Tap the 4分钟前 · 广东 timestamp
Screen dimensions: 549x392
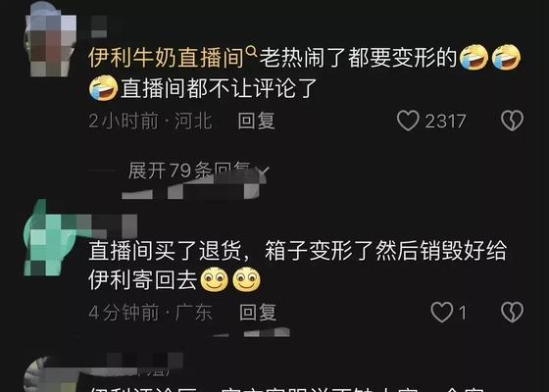coord(150,313)
